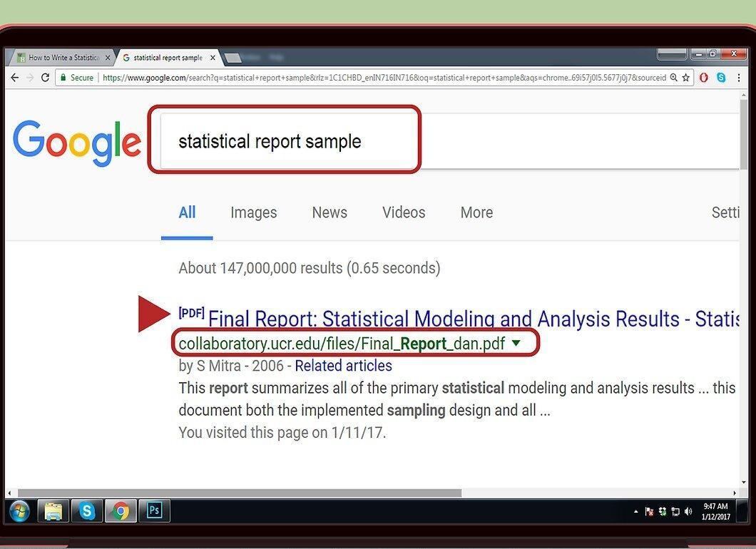This screenshot has width=756, height=549.
Task: Show hidden system tray icons
Action: [636, 511]
